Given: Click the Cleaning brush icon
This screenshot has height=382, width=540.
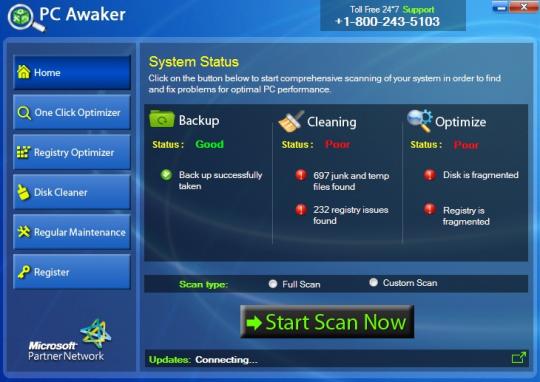Looking at the screenshot, I should [x=291, y=121].
